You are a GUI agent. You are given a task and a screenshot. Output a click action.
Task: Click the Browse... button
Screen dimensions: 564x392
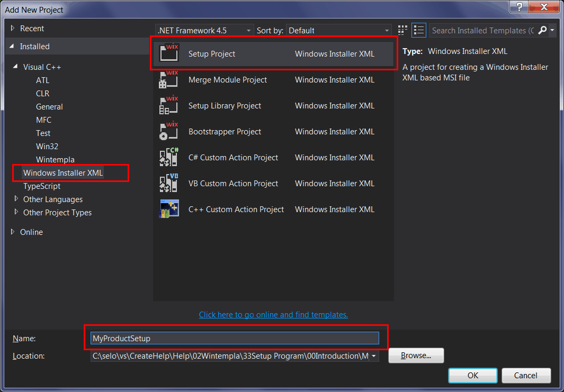pos(416,355)
